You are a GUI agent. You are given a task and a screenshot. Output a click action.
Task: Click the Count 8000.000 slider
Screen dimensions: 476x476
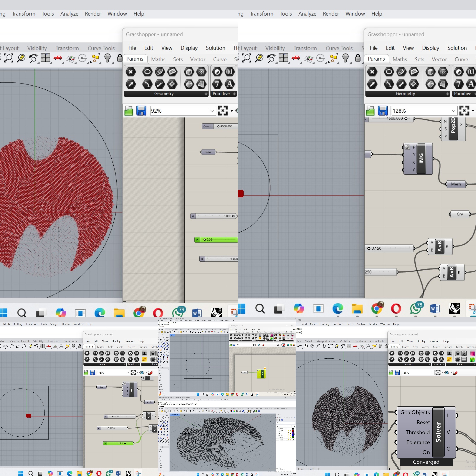click(x=220, y=126)
